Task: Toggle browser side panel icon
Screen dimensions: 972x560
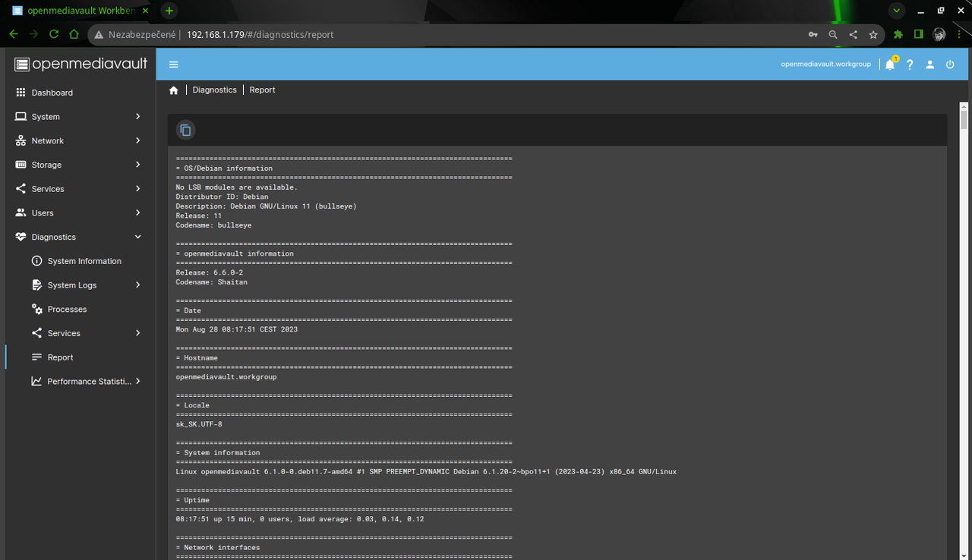Action: click(x=918, y=34)
